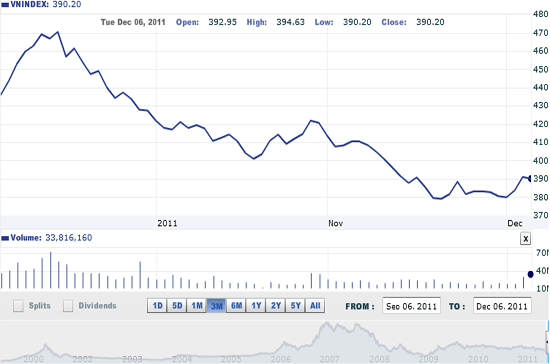Click the Volume legend color marker
Image resolution: width=550 pixels, height=364 pixels.
click(x=5, y=238)
